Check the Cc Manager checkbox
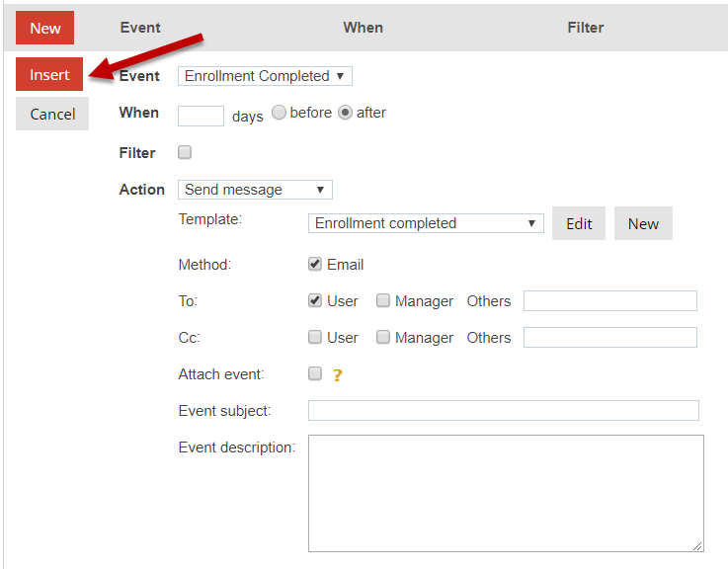This screenshot has height=569, width=728. click(383, 337)
